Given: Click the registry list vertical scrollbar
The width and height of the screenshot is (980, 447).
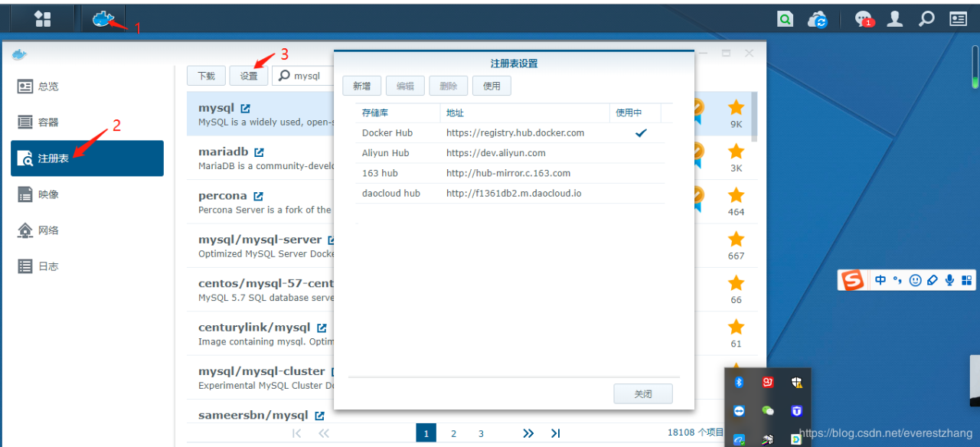Looking at the screenshot, I should pyautogui.click(x=754, y=116).
